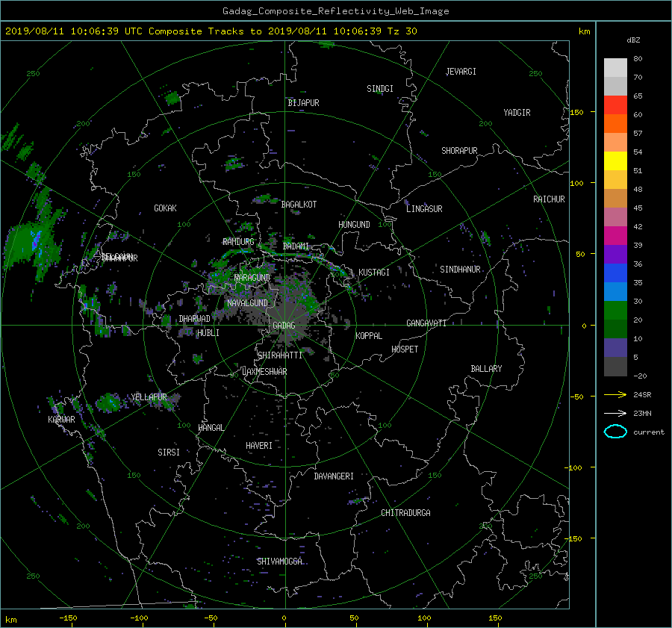Click the 'JEVARGI' city label
The width and height of the screenshot is (672, 628).
tap(461, 72)
